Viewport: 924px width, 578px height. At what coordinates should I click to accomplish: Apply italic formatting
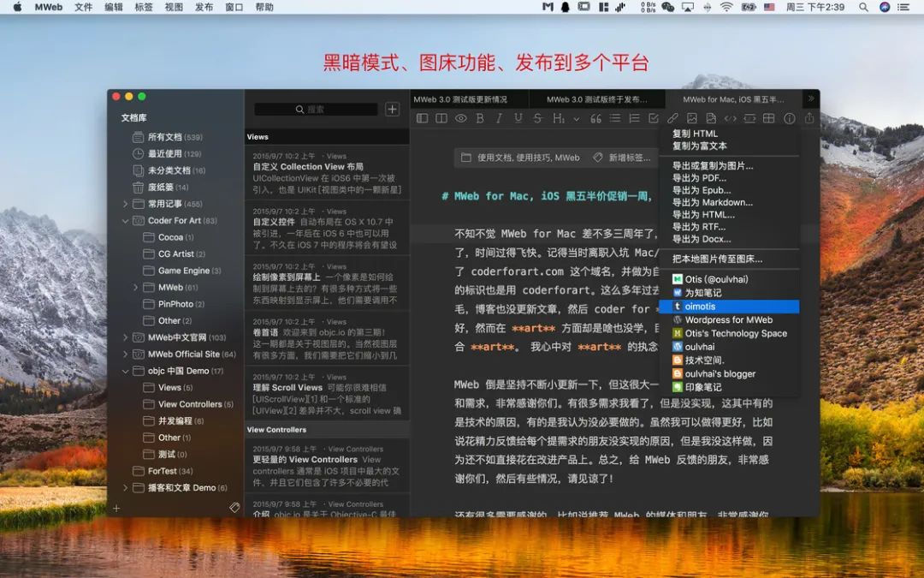[x=499, y=118]
